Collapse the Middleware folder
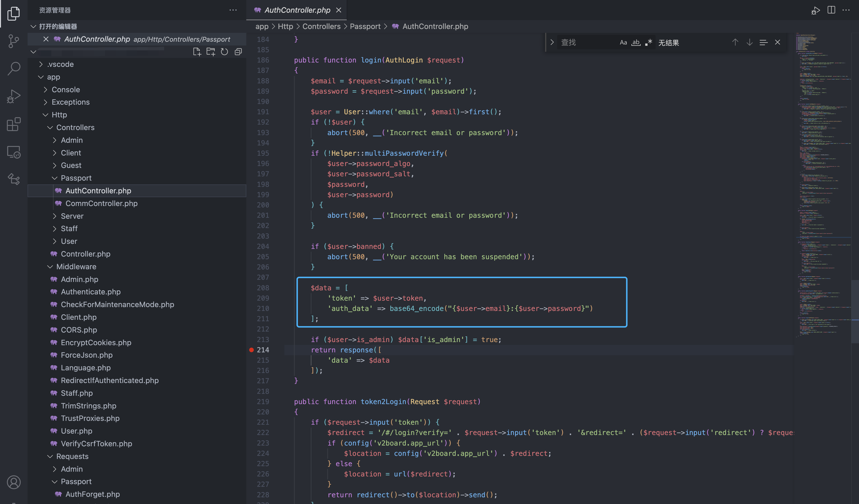The height and width of the screenshot is (504, 859). click(x=76, y=267)
